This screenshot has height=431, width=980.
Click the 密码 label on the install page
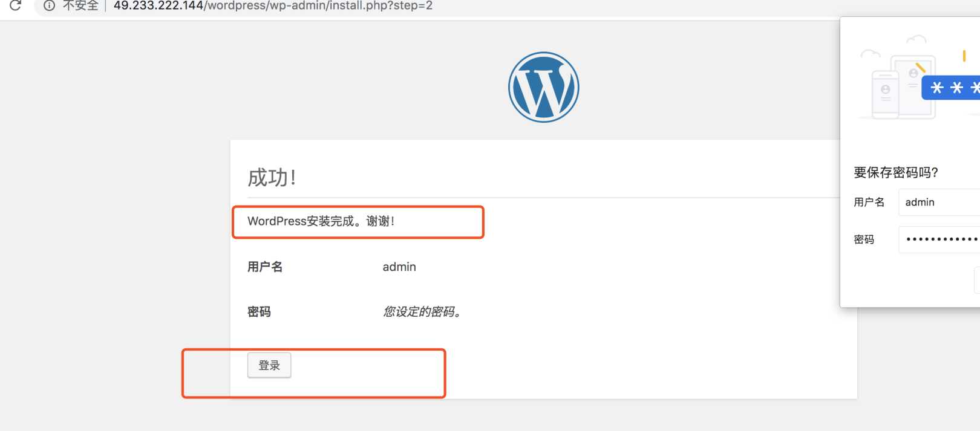[x=259, y=312]
